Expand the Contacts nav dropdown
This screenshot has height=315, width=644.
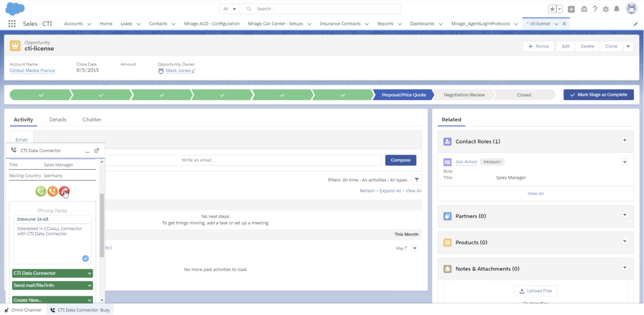point(174,24)
